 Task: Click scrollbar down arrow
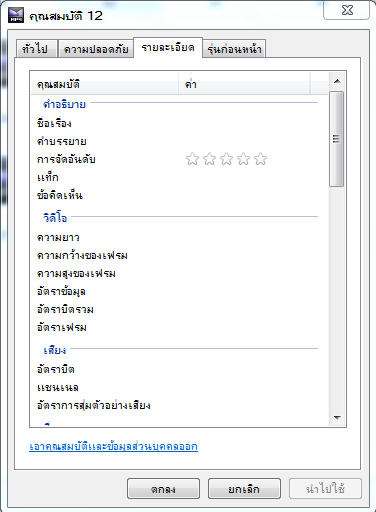tap(337, 417)
